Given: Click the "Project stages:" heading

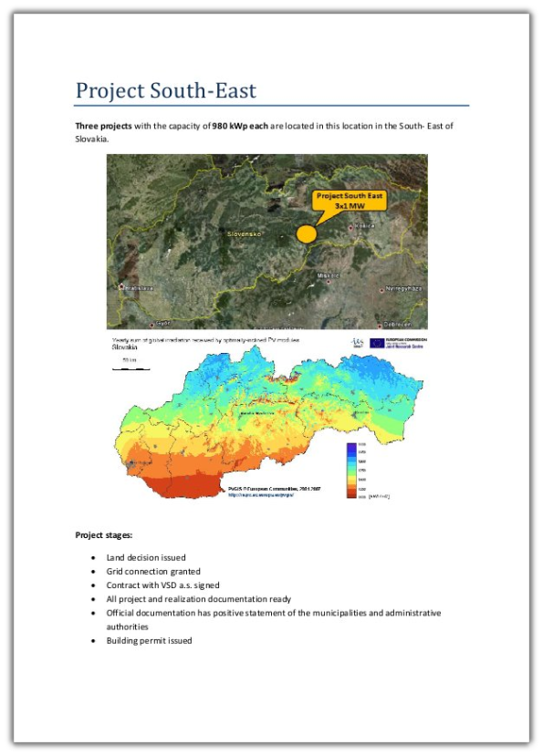Looking at the screenshot, I should (104, 535).
